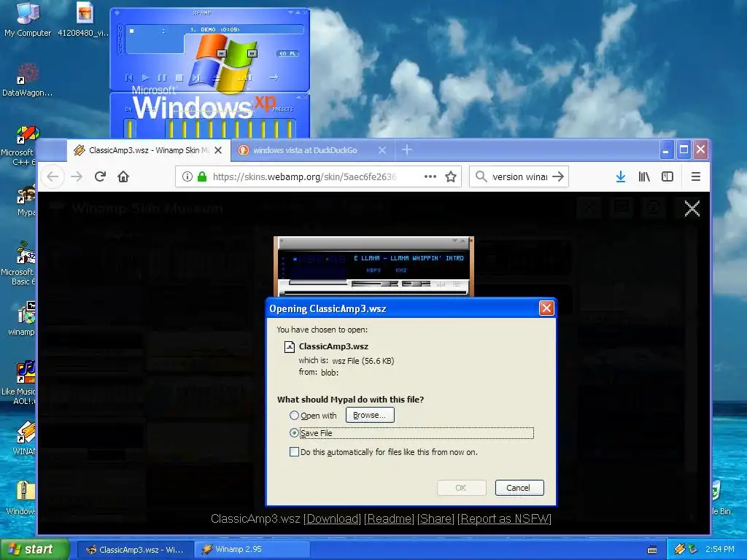Open the page actions three-dots menu
This screenshot has height=560, width=747.
pyautogui.click(x=430, y=176)
